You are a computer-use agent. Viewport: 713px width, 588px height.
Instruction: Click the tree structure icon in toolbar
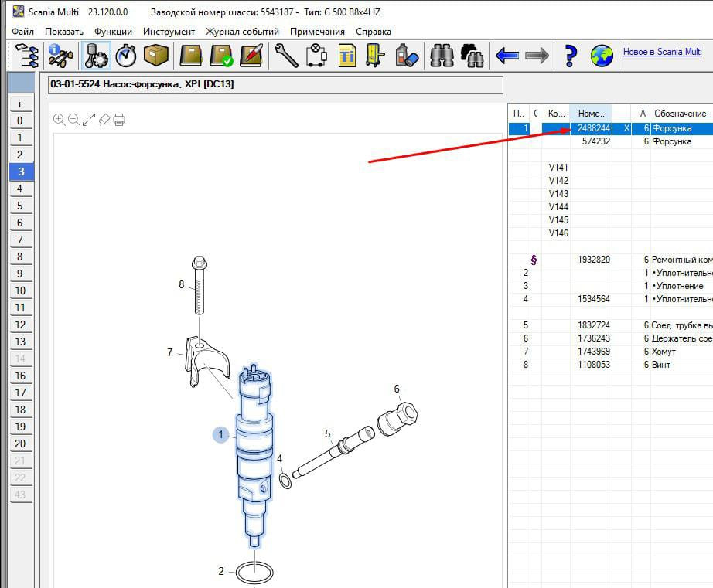pyautogui.click(x=28, y=56)
